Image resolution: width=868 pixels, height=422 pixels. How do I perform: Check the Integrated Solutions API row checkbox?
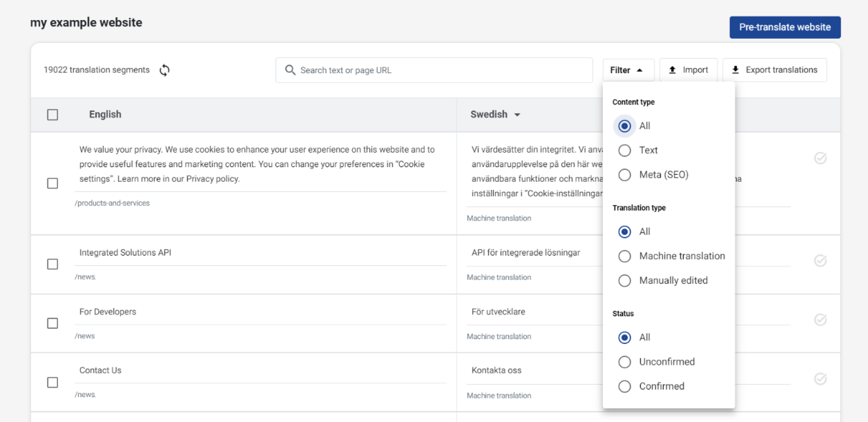(x=52, y=264)
